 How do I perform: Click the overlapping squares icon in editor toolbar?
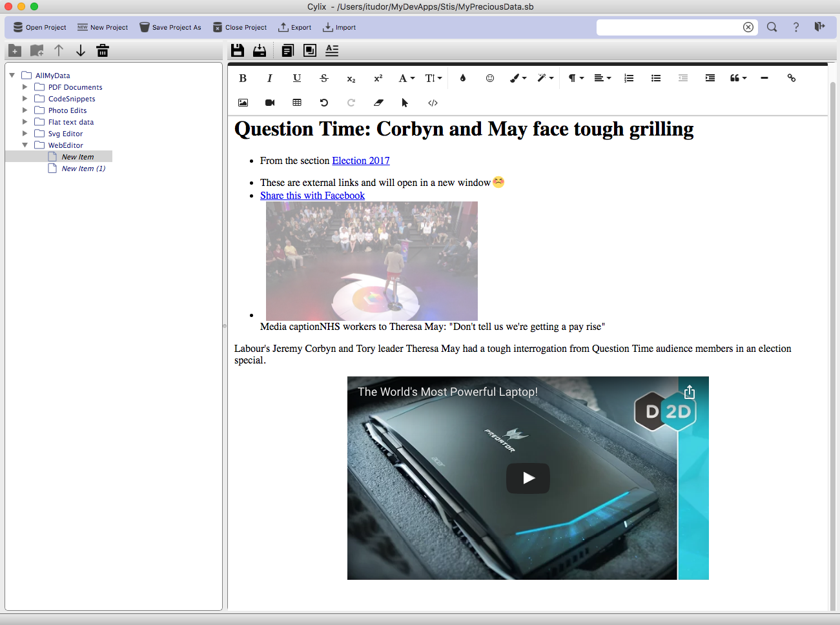310,50
